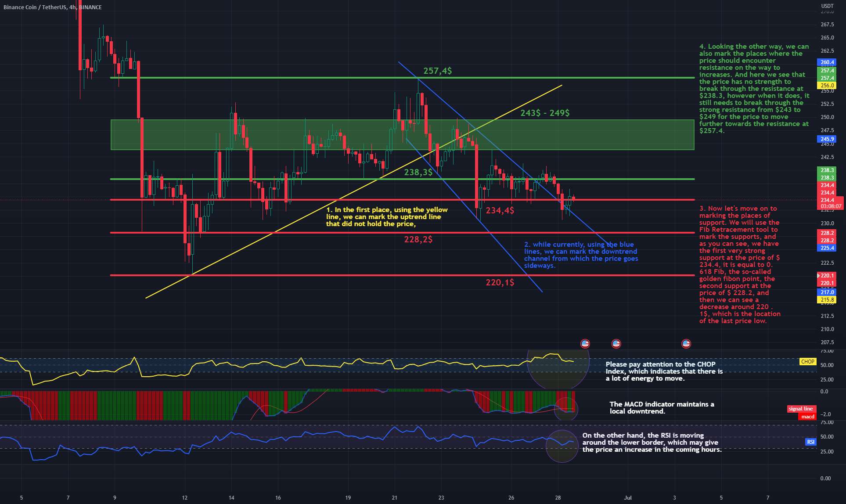Click the 222.5 price scale tick

[x=827, y=263]
